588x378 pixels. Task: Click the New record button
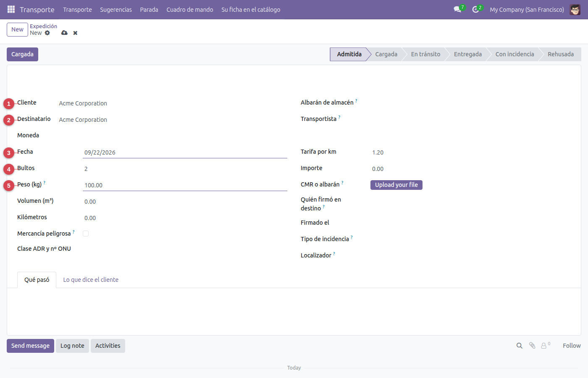(17, 29)
